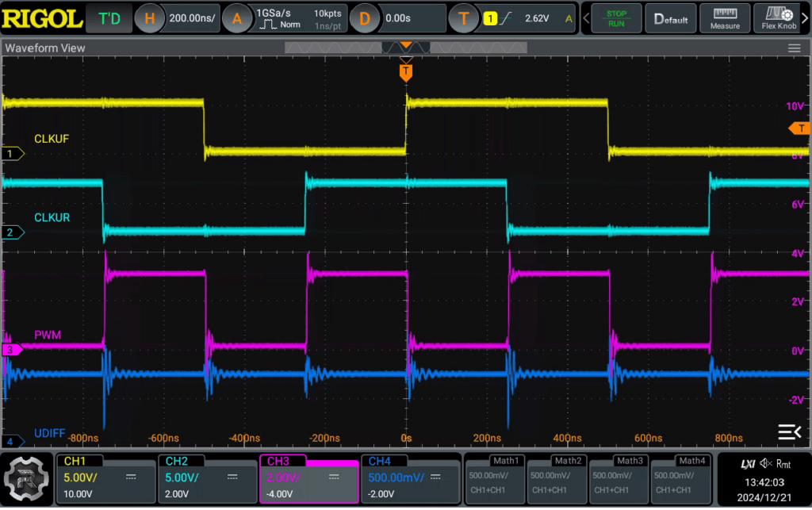This screenshot has height=510, width=812.
Task: Toggle channel CH1 on or off
Action: pos(106,479)
